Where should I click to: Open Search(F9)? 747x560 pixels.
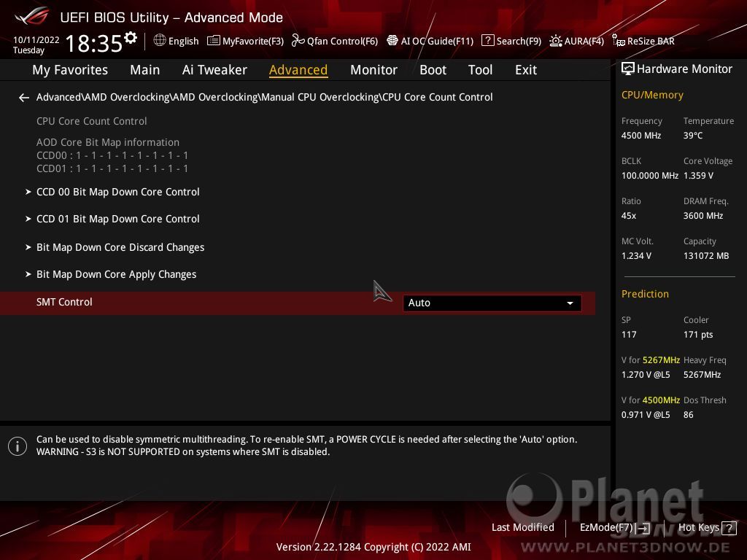pos(511,41)
